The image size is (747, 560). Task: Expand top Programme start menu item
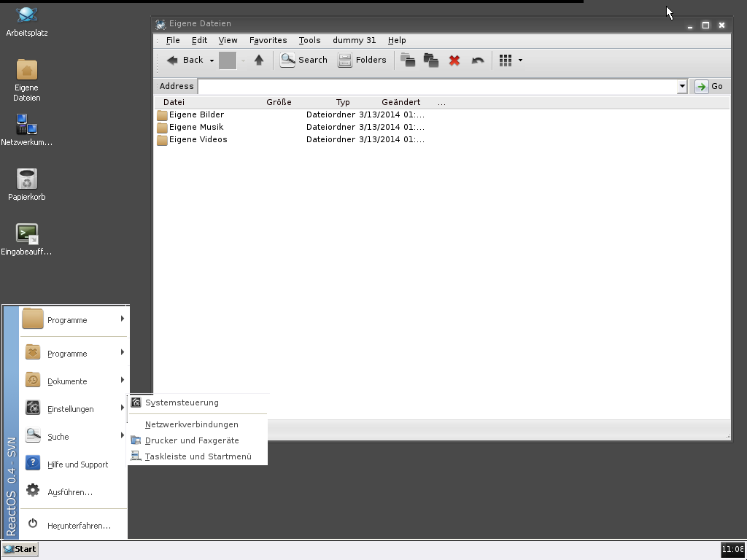74,319
